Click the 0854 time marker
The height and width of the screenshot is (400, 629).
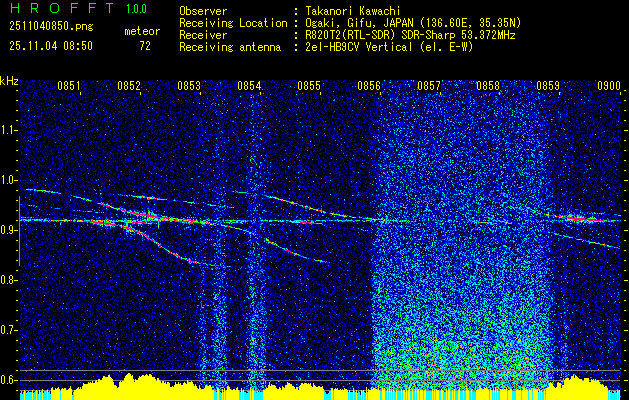point(249,86)
